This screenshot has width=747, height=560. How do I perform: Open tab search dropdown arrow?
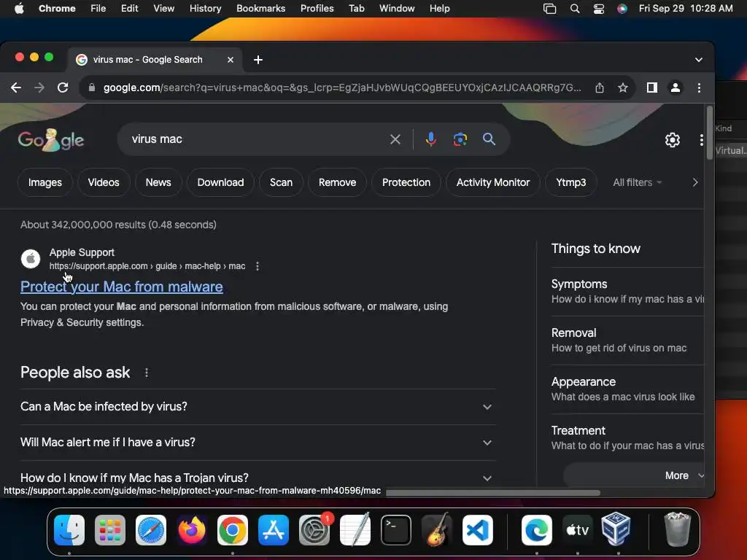[698, 60]
